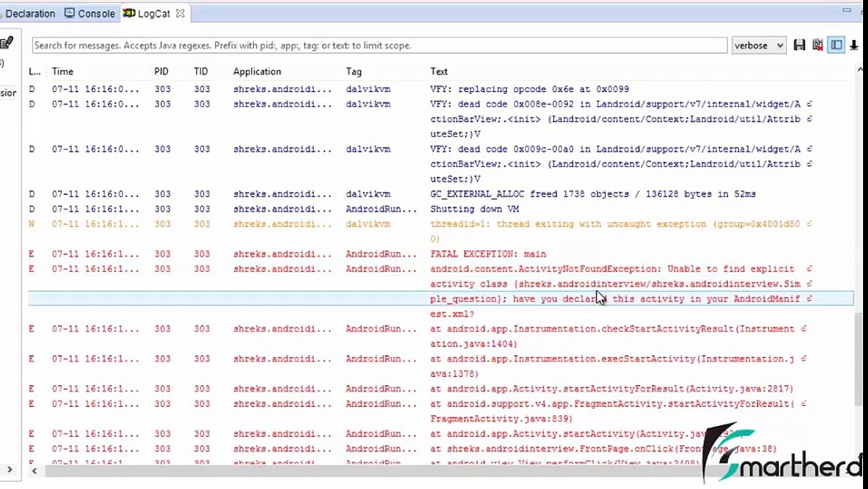The image size is (868, 489).
Task: Toggle scroll lock in LogCat
Action: 853,46
